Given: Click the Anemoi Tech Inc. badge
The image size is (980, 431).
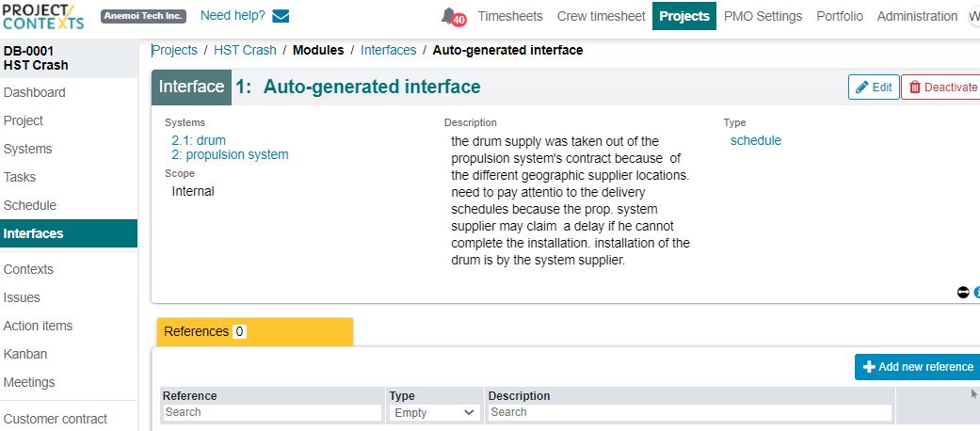Looking at the screenshot, I should point(143,16).
